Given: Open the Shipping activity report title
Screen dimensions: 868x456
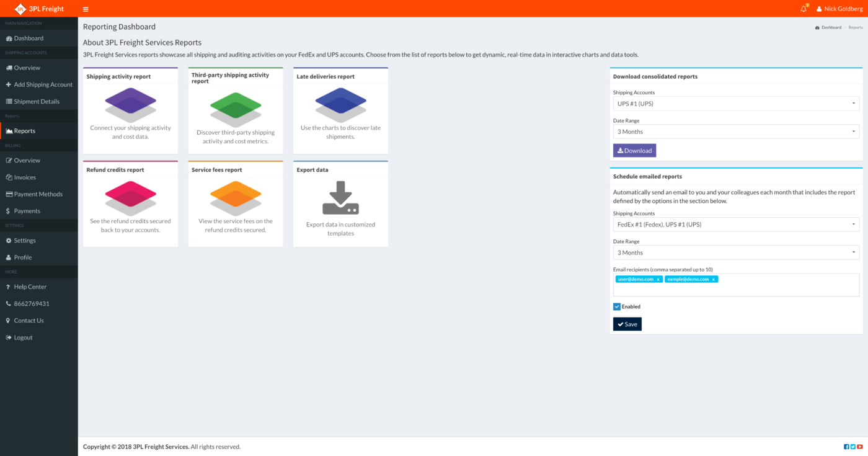Looking at the screenshot, I should [118, 77].
